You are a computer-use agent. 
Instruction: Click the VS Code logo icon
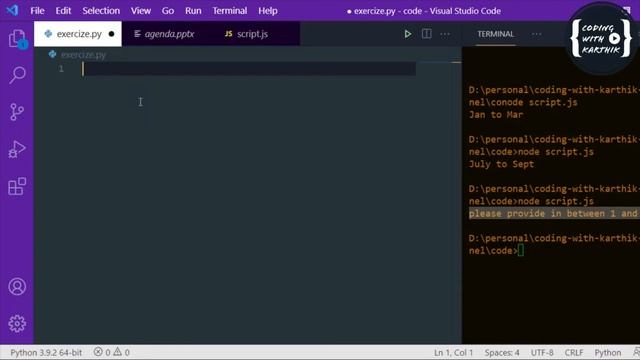pyautogui.click(x=12, y=10)
